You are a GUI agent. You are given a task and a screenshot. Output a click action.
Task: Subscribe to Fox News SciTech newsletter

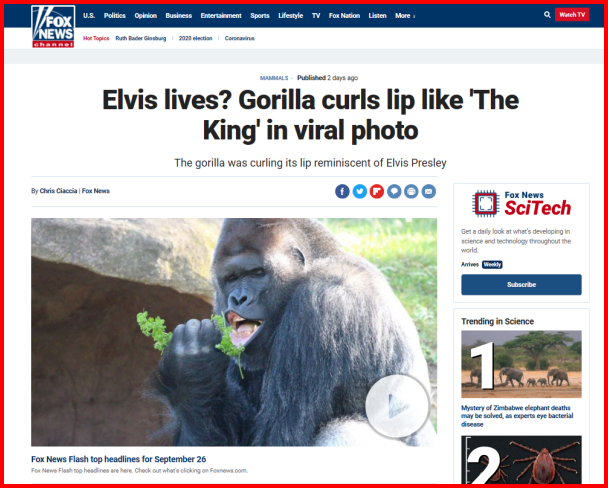pos(521,285)
